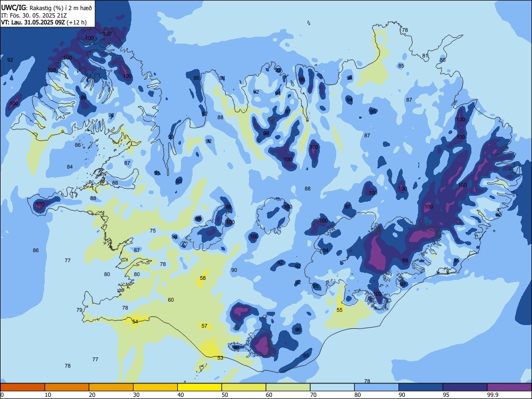Click the indigo 95–99.9 legend swatch
This screenshot has width=532, height=399.
pos(465,387)
